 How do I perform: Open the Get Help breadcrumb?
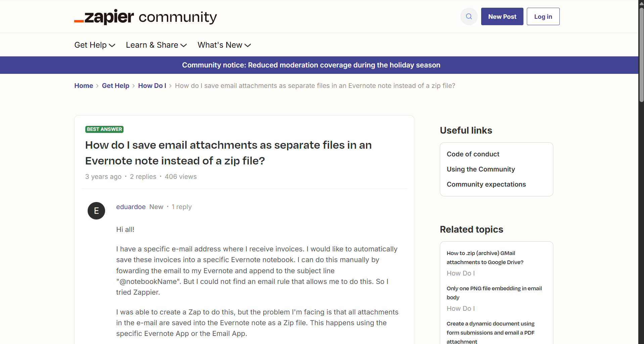pyautogui.click(x=115, y=86)
